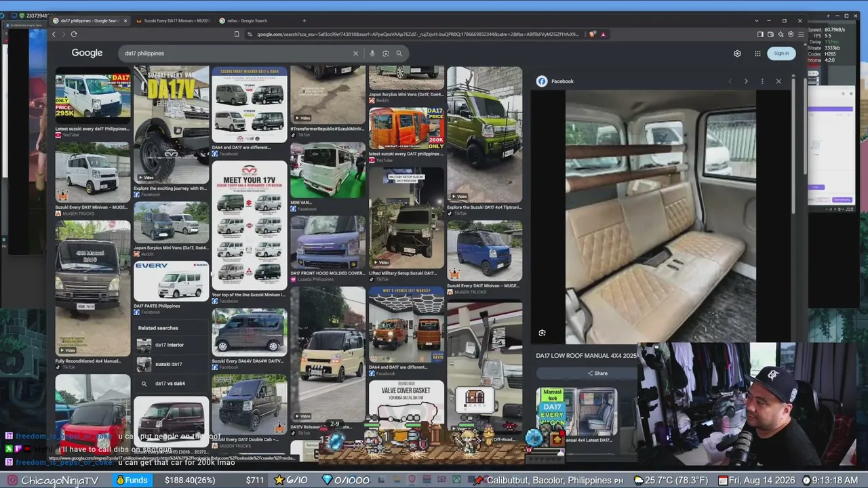Open the Brave Wallet icon
The width and height of the screenshot is (868, 488).
pos(770,34)
